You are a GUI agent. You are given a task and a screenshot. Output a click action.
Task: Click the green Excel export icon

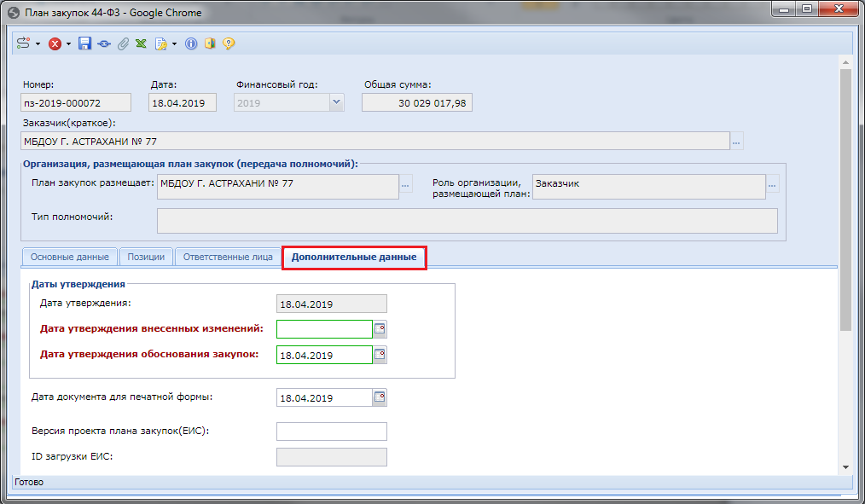(x=141, y=43)
